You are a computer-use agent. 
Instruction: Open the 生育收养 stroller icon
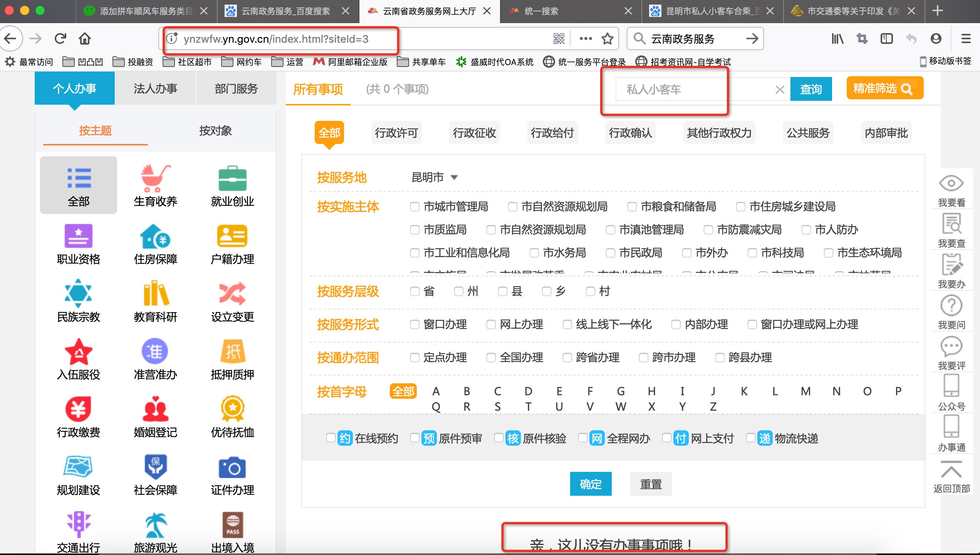155,179
